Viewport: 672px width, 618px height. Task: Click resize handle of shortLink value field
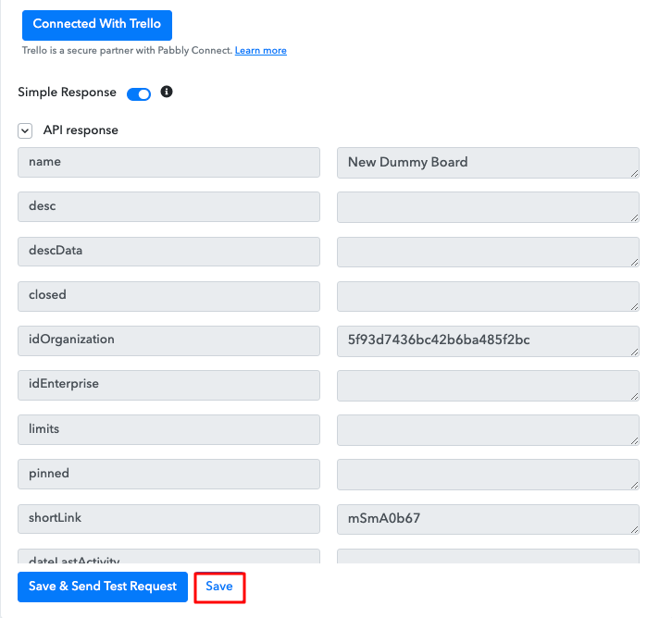coord(635,530)
